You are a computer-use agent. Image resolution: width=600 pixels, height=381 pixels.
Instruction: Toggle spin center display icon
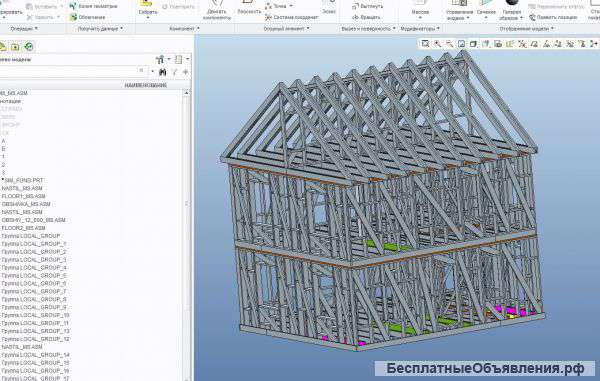(x=594, y=44)
